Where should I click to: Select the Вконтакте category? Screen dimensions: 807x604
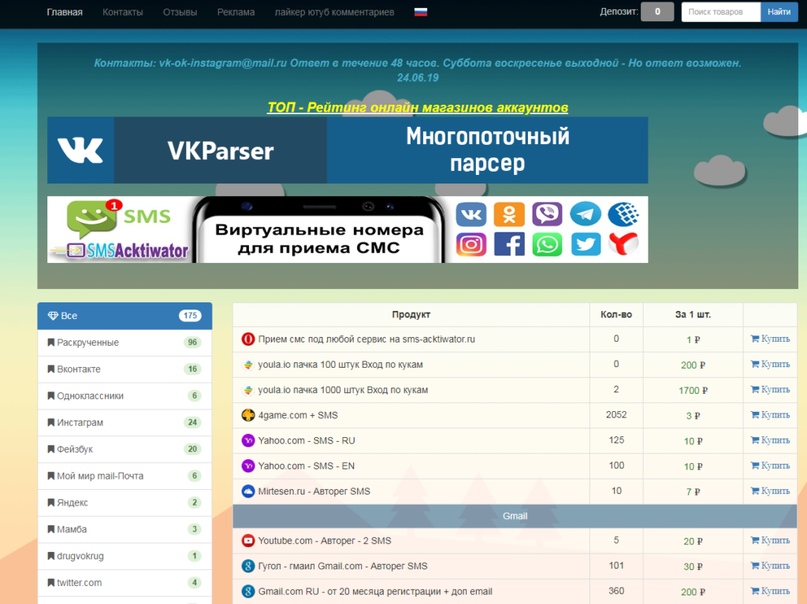[x=125, y=369]
